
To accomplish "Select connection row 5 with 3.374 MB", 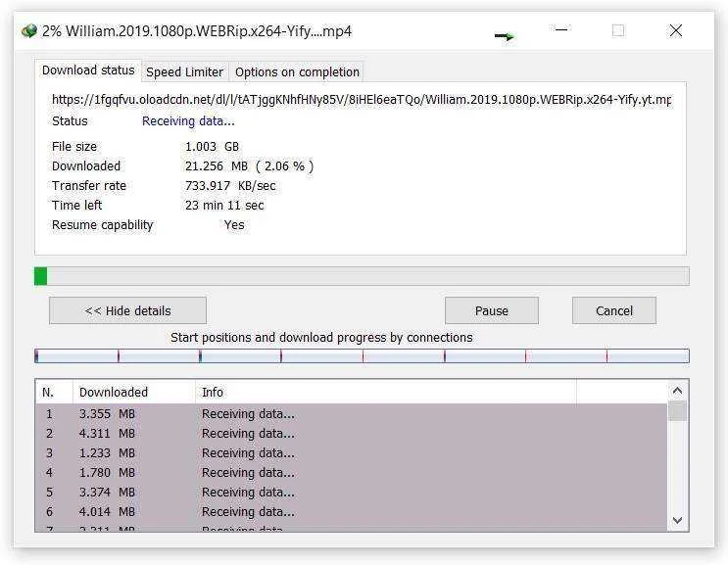I will point(351,492).
